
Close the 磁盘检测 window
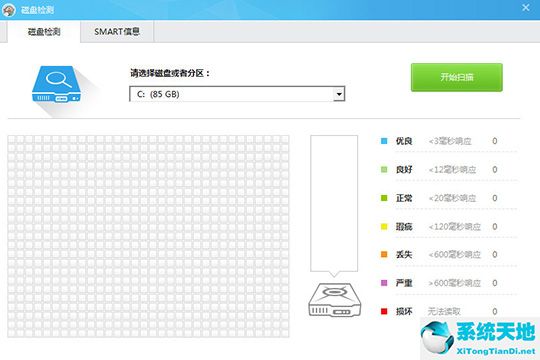[526, 8]
